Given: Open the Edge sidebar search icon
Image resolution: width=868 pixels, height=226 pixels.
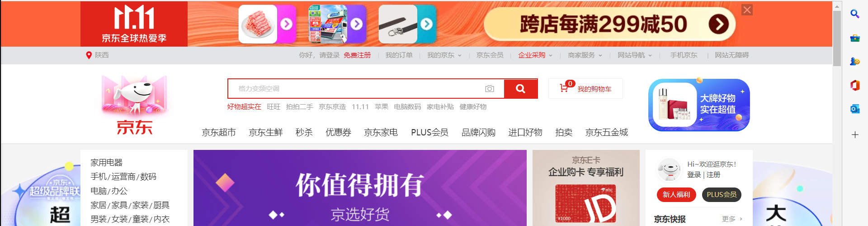Looking at the screenshot, I should tap(854, 14).
